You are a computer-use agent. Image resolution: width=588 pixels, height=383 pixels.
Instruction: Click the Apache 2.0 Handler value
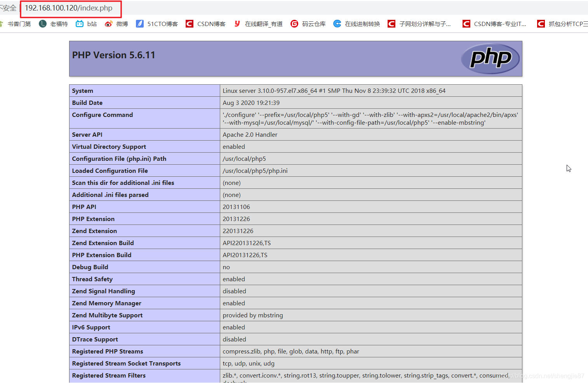[x=250, y=135]
